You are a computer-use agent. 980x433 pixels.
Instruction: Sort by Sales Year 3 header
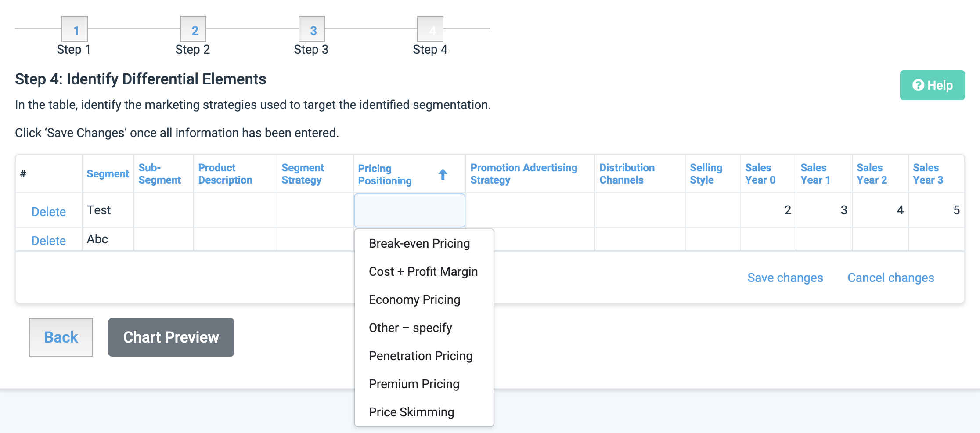point(928,174)
